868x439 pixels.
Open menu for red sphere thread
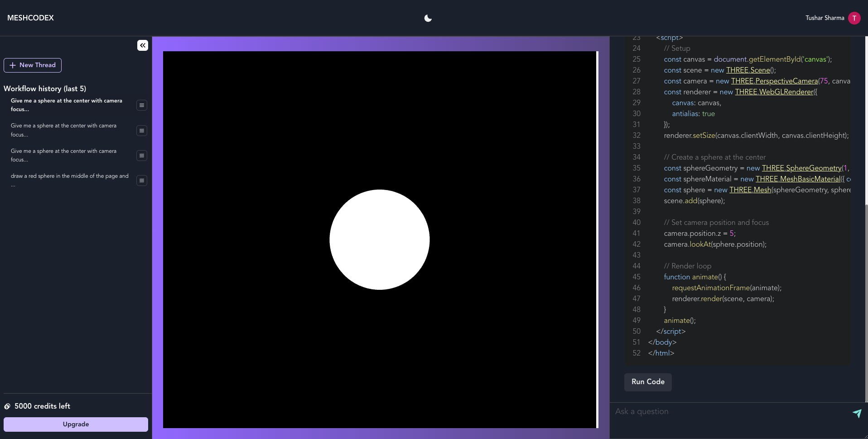[142, 180]
